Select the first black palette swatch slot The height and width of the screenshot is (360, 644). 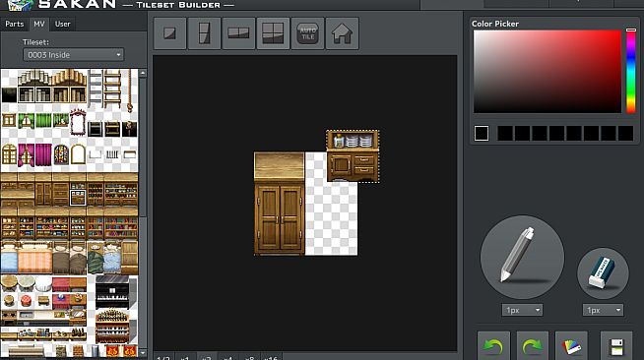pyautogui.click(x=505, y=133)
